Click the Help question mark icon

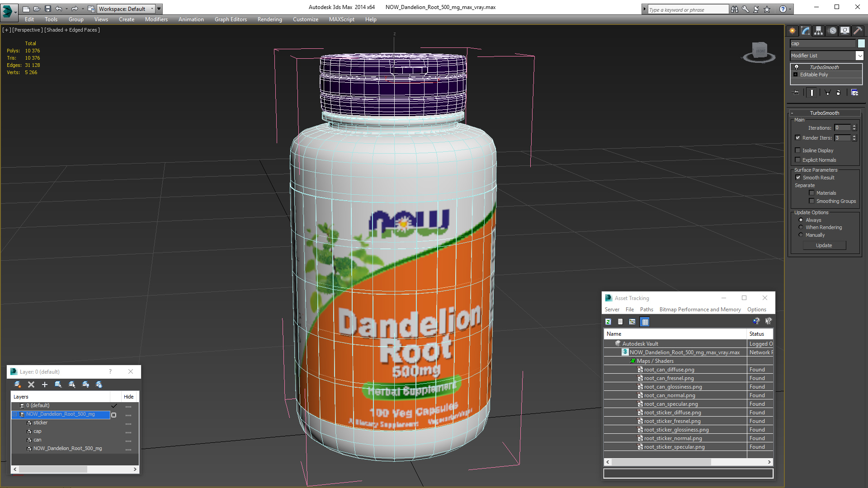pos(783,9)
